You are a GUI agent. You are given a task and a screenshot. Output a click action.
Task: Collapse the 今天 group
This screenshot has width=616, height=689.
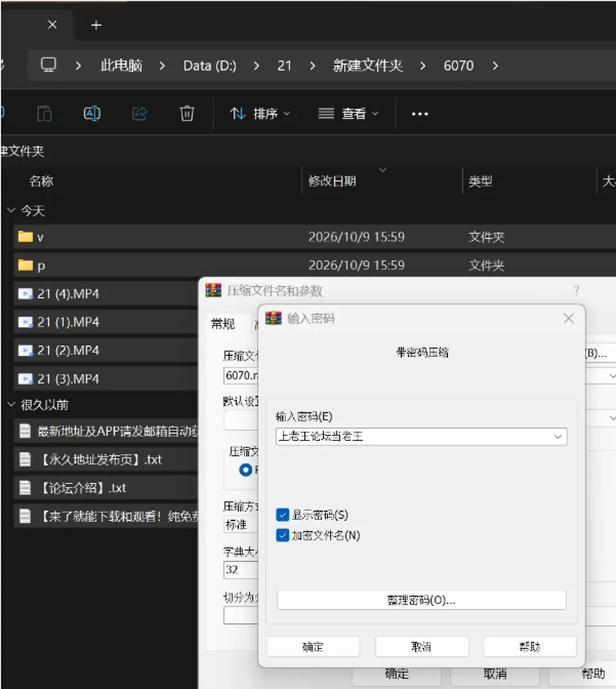click(12, 210)
